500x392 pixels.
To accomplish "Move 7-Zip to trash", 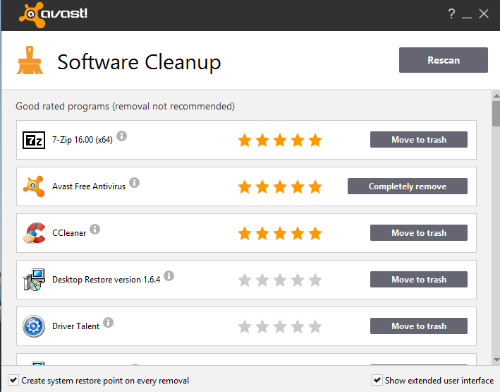I will point(419,140).
